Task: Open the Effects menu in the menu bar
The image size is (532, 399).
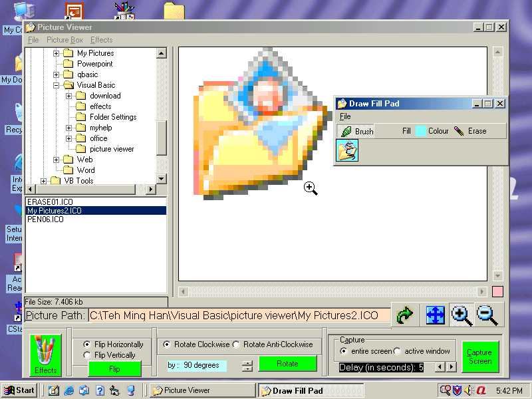Action: (x=102, y=40)
